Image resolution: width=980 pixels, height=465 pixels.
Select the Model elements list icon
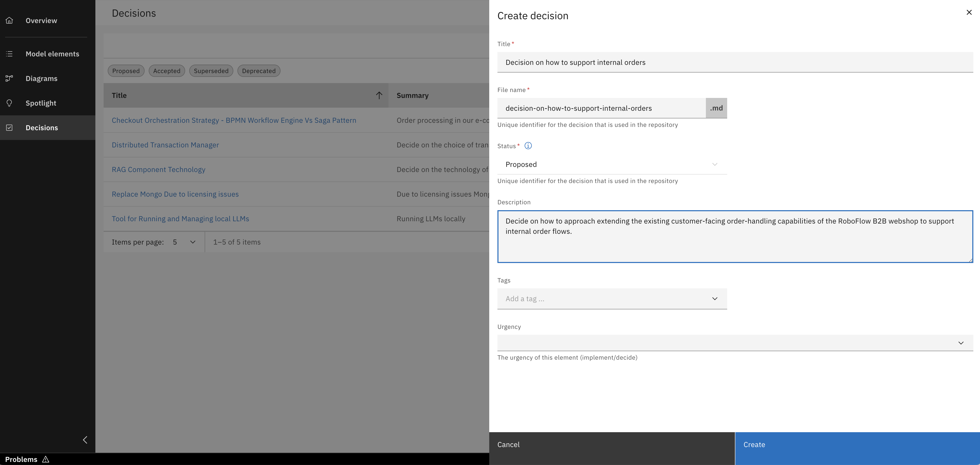(x=9, y=54)
